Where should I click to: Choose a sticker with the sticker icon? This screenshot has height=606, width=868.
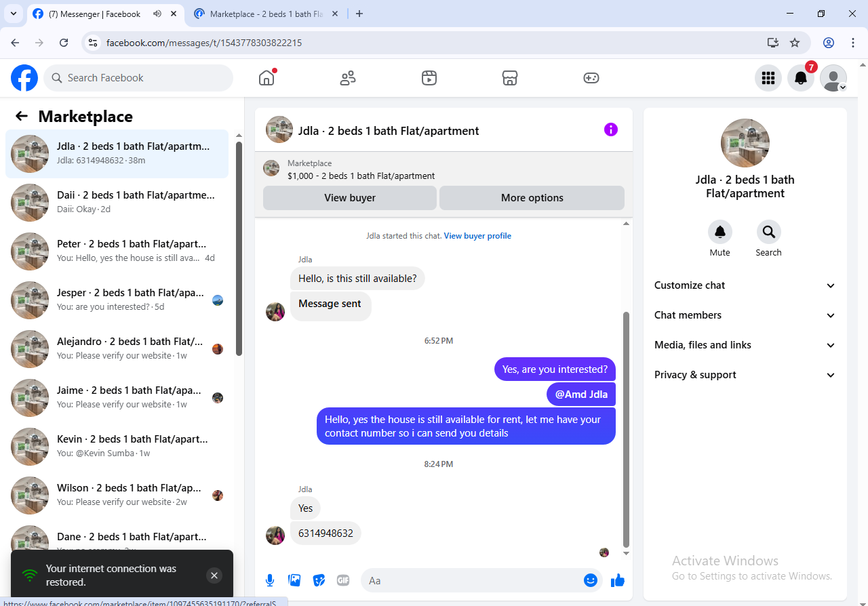pyautogui.click(x=319, y=580)
